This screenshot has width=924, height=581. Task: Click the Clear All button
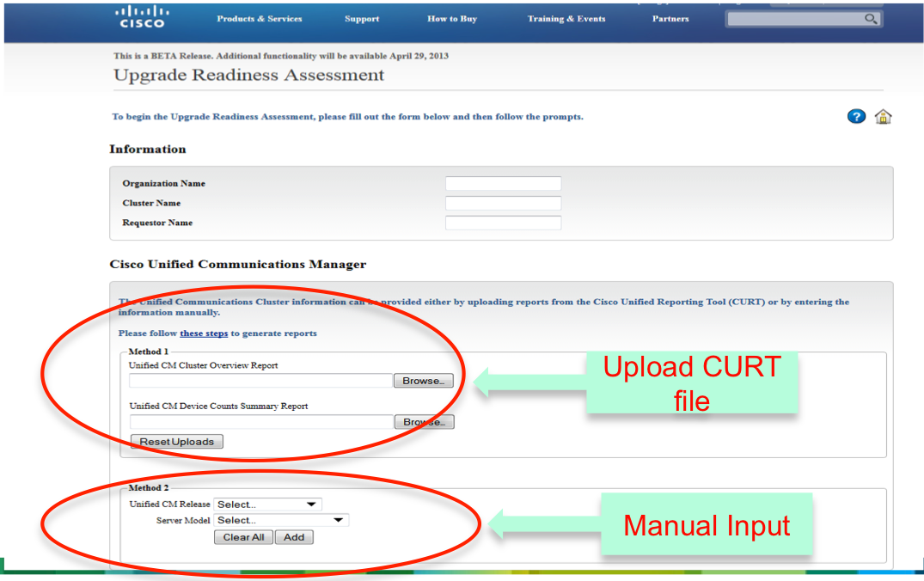point(243,537)
